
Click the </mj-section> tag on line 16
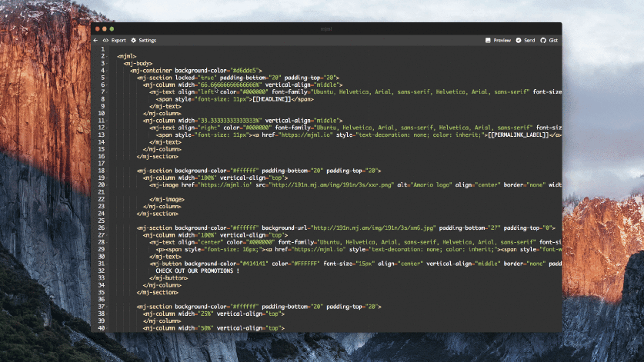point(157,156)
